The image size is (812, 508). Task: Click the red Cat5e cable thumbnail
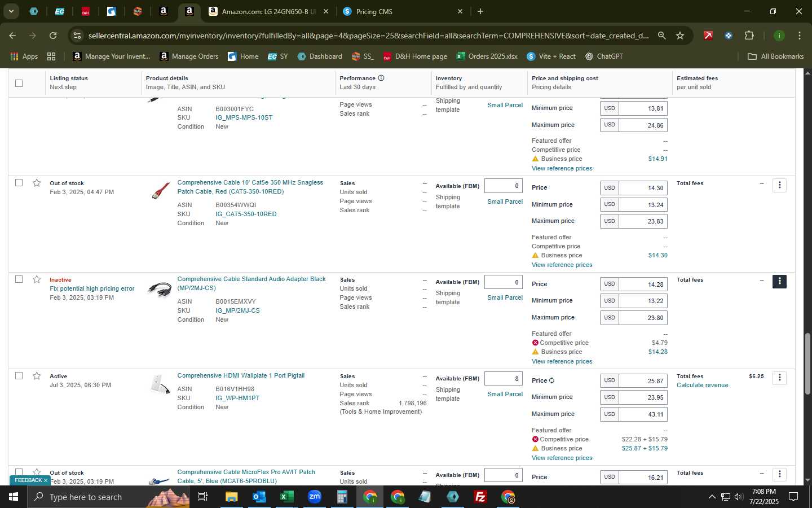pos(160,190)
